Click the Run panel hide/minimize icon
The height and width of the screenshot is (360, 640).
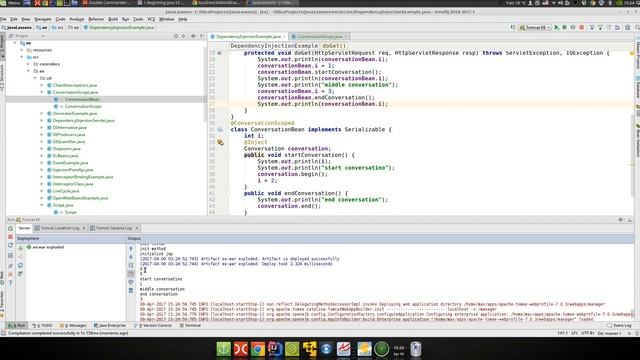[630, 220]
